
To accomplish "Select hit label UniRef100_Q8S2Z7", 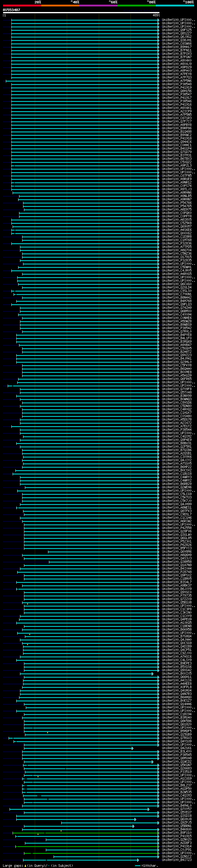I will (x=177, y=33).
